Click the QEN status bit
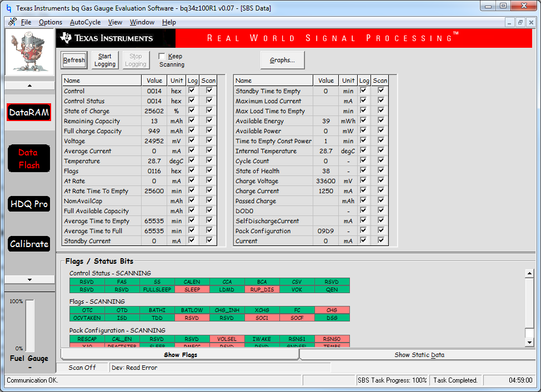This screenshot has height=392, width=541. pos(332,290)
